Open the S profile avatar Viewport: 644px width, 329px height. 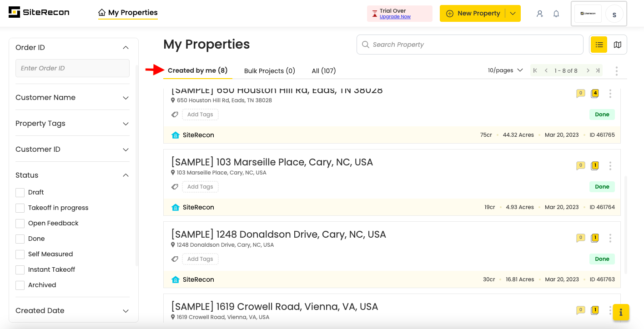pyautogui.click(x=614, y=14)
